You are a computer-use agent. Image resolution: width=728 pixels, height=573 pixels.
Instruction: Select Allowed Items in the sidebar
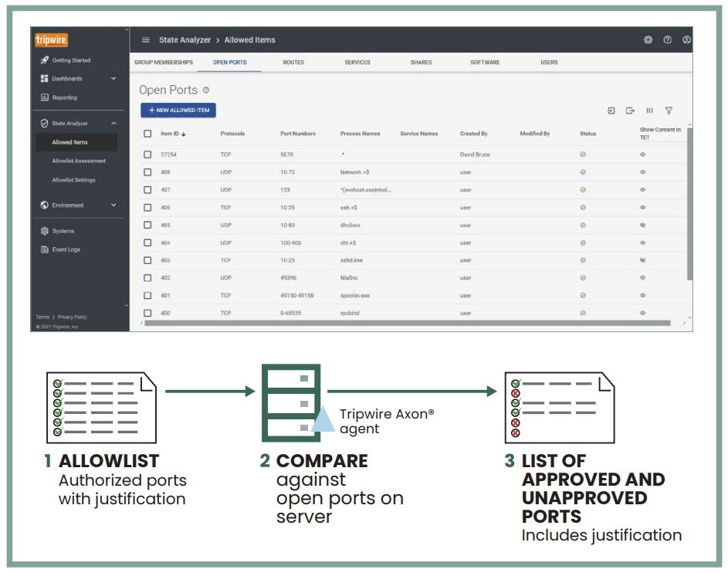[76, 143]
